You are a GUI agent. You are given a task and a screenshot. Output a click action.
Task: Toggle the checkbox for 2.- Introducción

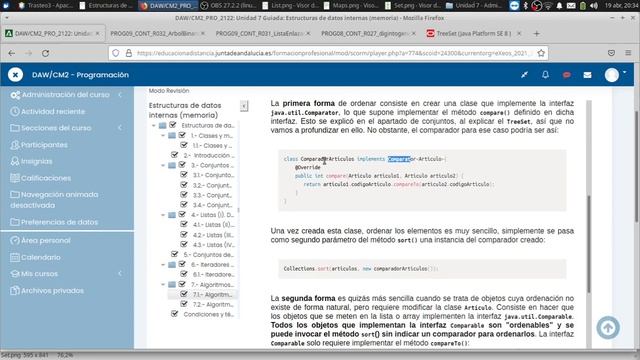175,155
